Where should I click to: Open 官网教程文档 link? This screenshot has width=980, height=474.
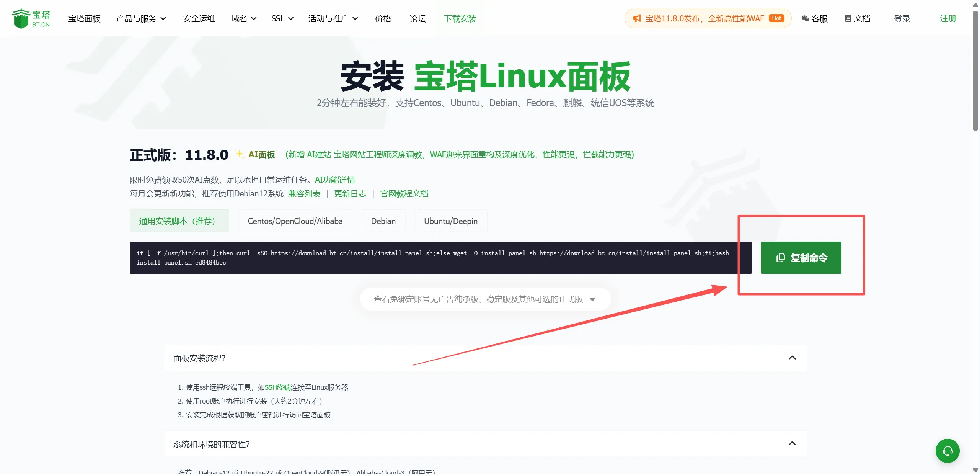404,193
